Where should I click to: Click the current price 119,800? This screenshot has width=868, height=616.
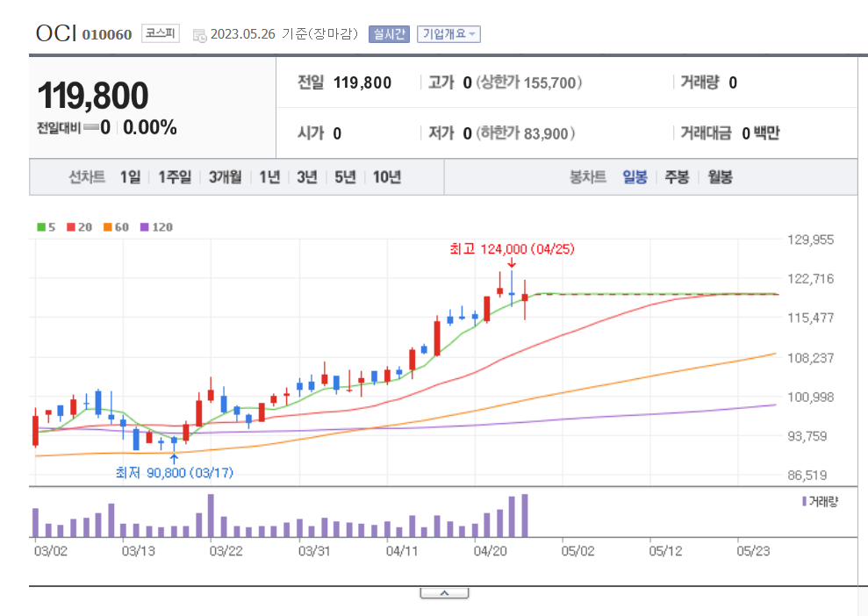92,95
